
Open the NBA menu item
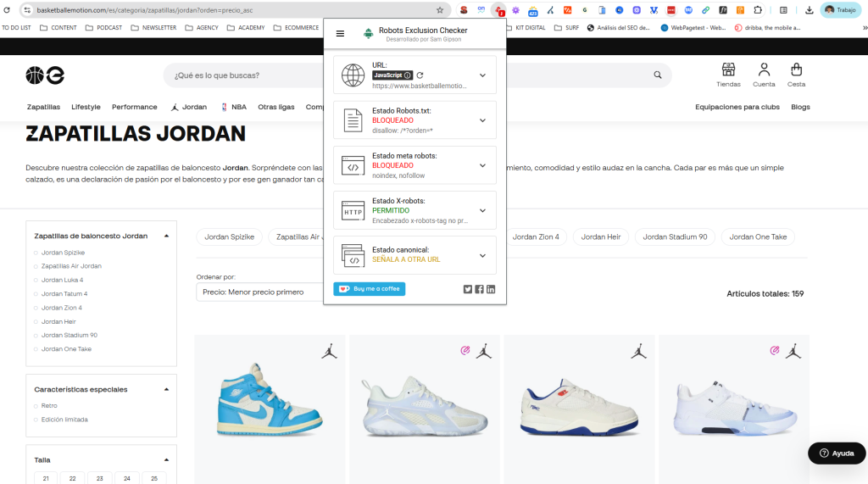pyautogui.click(x=234, y=107)
